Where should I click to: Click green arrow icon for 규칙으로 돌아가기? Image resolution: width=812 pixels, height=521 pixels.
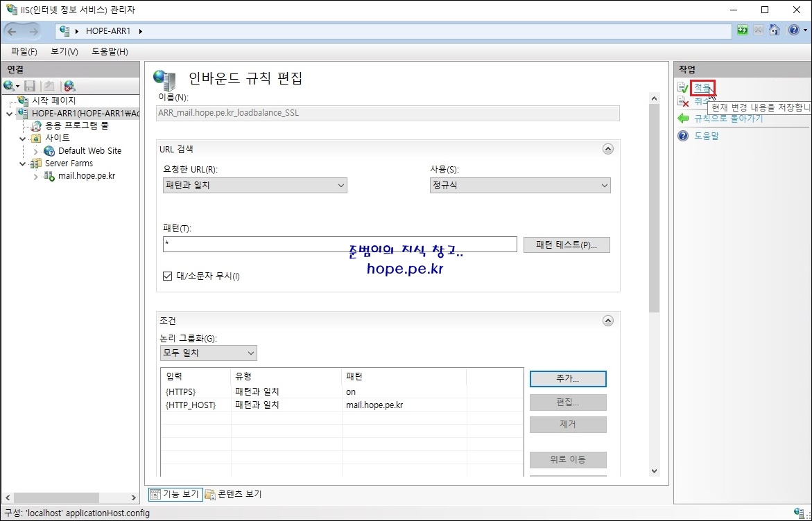click(684, 118)
